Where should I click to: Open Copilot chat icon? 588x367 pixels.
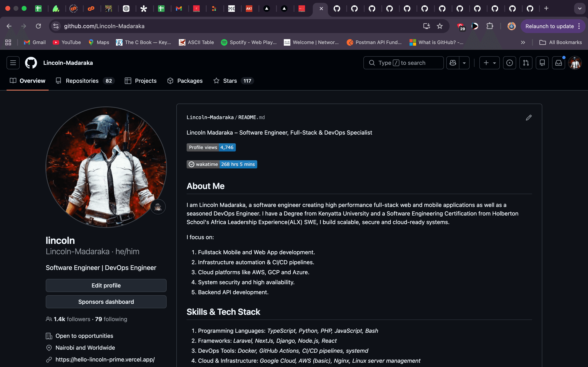[453, 63]
